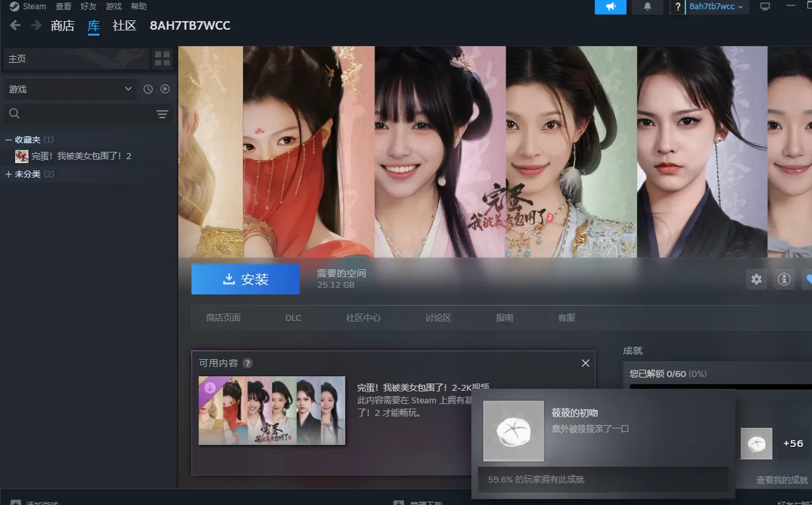This screenshot has height=505, width=812.
Task: Switch to grid view in sidebar
Action: click(162, 59)
